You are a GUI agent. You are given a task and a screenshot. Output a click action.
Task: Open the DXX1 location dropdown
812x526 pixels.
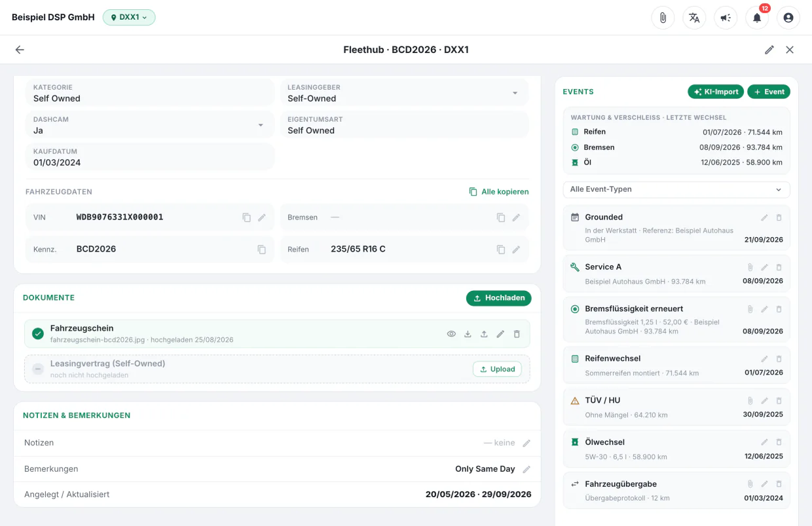(129, 18)
